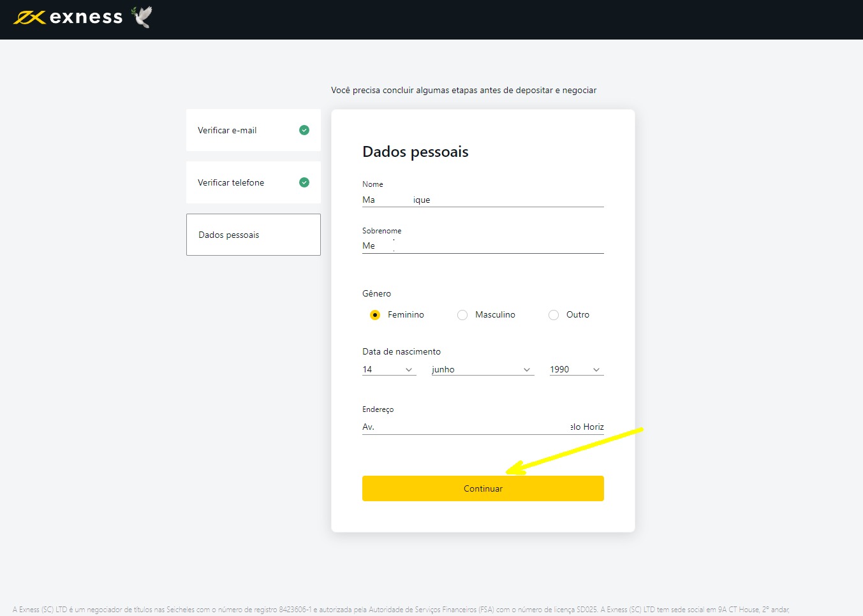The width and height of the screenshot is (863, 616).
Task: Click the chevron on the day selector
Action: point(409,370)
